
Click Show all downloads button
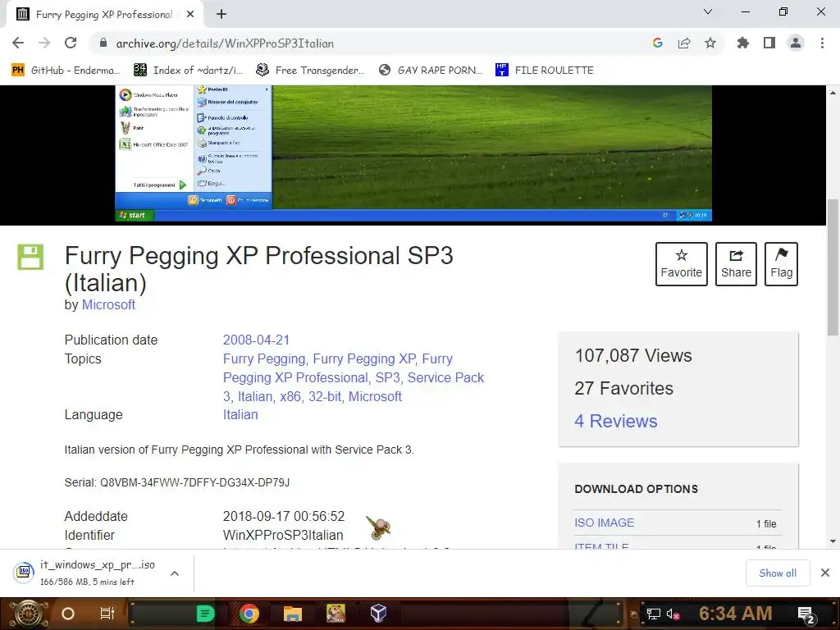[x=778, y=573]
